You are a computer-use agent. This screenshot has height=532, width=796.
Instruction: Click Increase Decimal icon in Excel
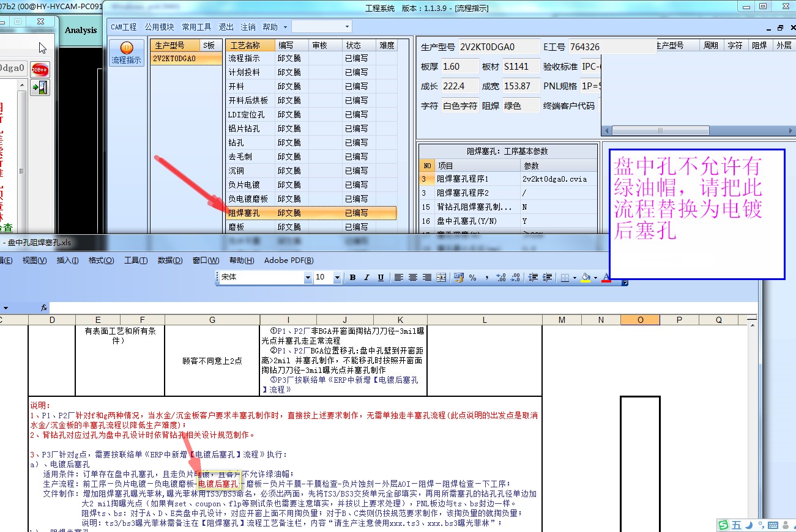tap(501, 277)
